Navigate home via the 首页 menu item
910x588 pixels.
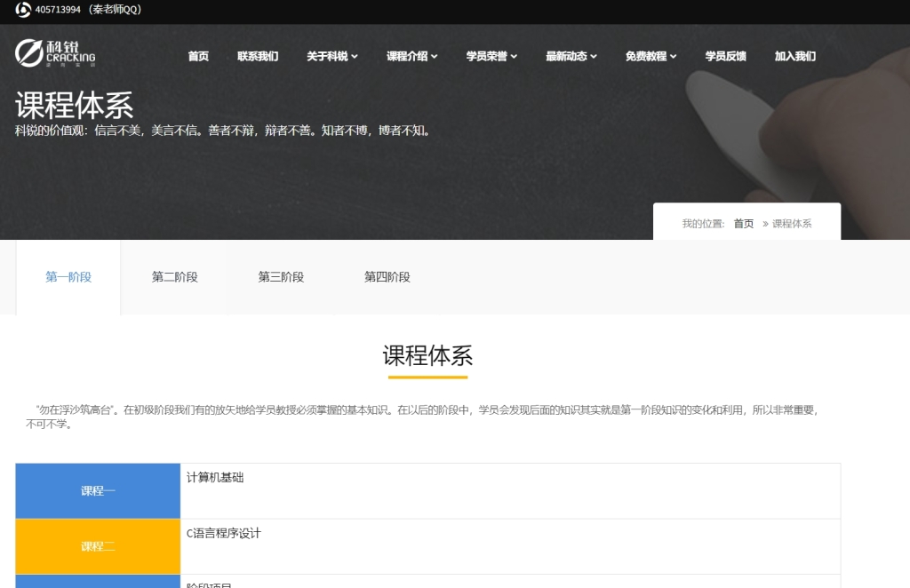click(198, 56)
